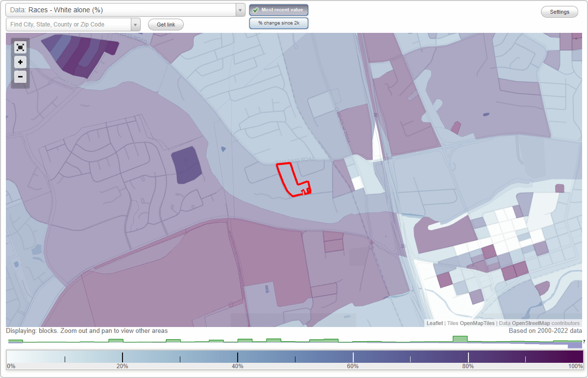
Task: Zoom out with the minus button
Action: coord(20,76)
